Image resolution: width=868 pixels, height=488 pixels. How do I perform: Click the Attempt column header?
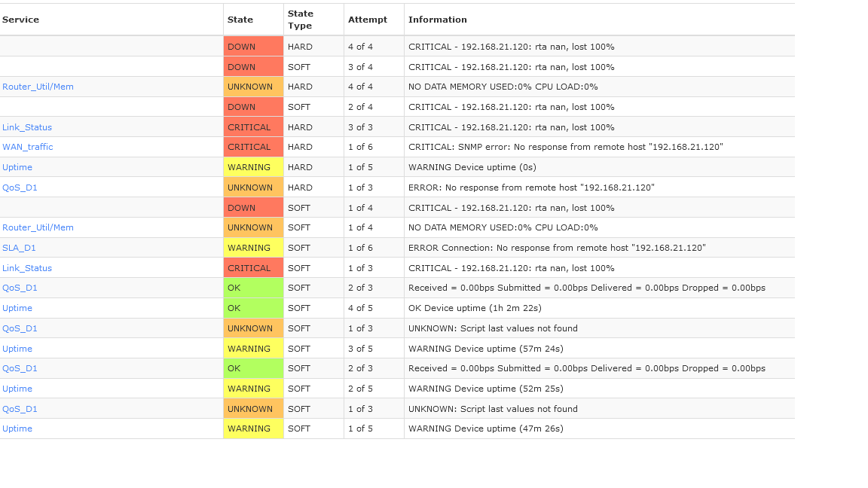pos(368,20)
